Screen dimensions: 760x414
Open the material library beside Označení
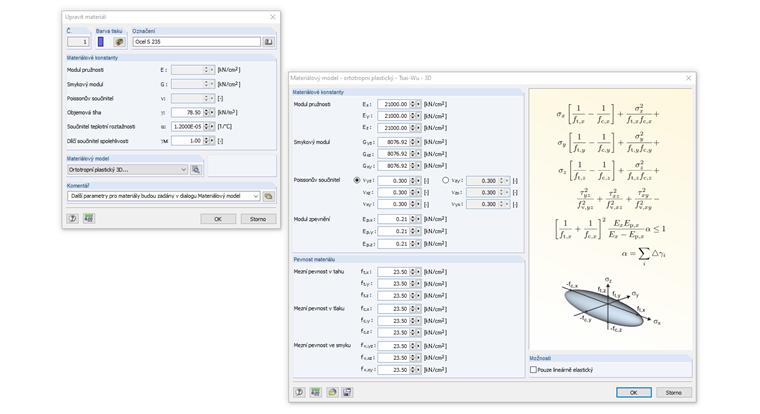click(269, 42)
